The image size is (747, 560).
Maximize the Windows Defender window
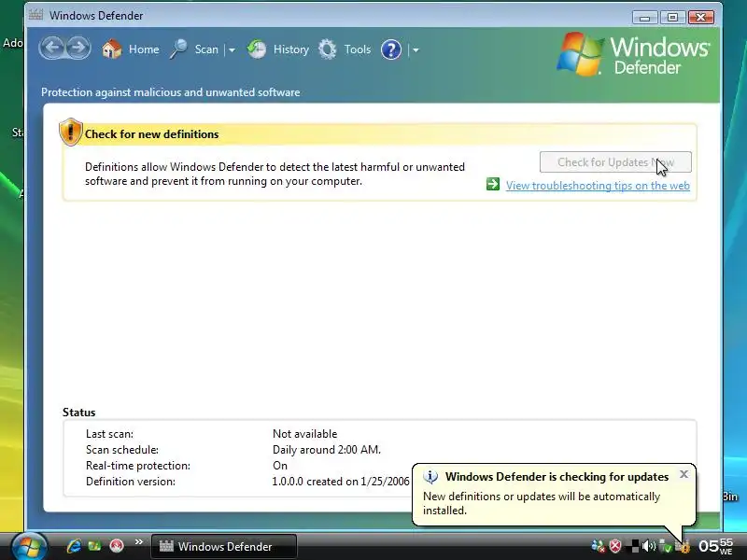click(672, 18)
